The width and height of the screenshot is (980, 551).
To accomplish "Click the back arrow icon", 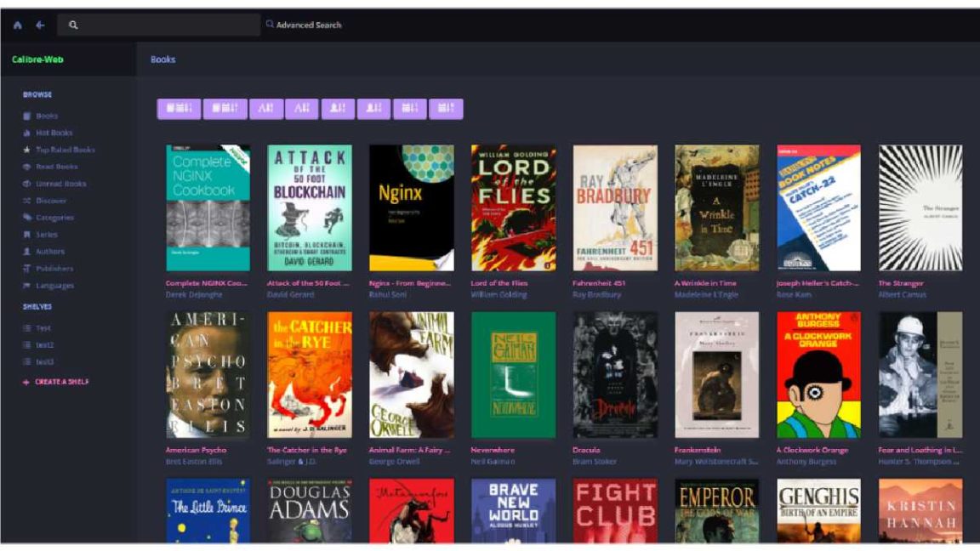I will click(40, 25).
